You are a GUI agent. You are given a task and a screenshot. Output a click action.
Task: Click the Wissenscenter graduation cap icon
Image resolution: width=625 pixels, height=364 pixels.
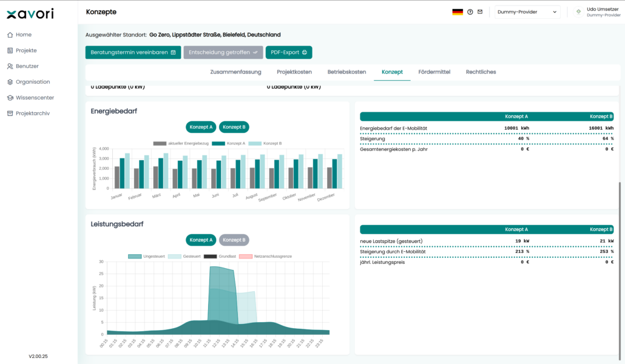pos(10,98)
